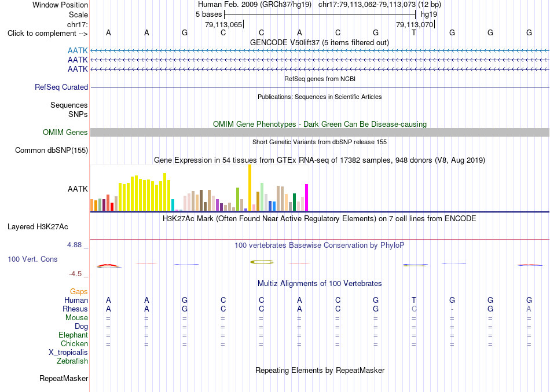Select the Human species label
The height and width of the screenshot is (392, 550).
click(x=76, y=300)
